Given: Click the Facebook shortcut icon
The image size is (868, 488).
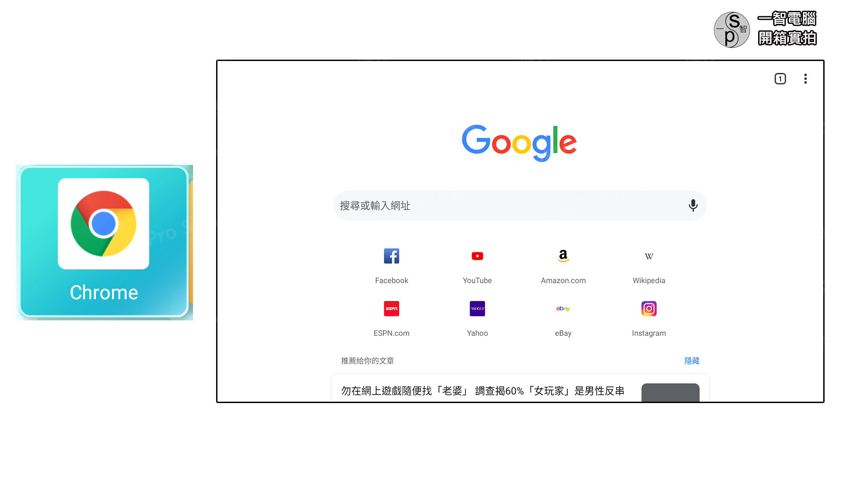Looking at the screenshot, I should click(x=391, y=256).
